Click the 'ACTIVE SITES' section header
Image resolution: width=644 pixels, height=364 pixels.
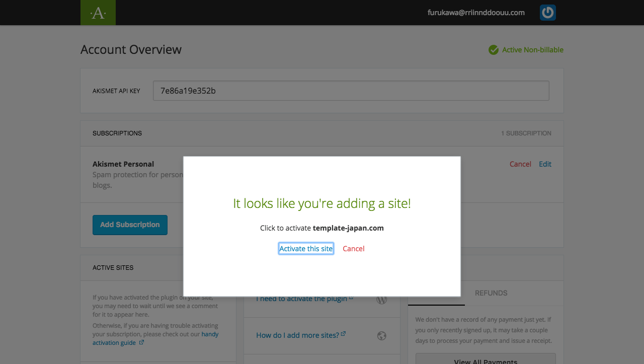(x=113, y=268)
